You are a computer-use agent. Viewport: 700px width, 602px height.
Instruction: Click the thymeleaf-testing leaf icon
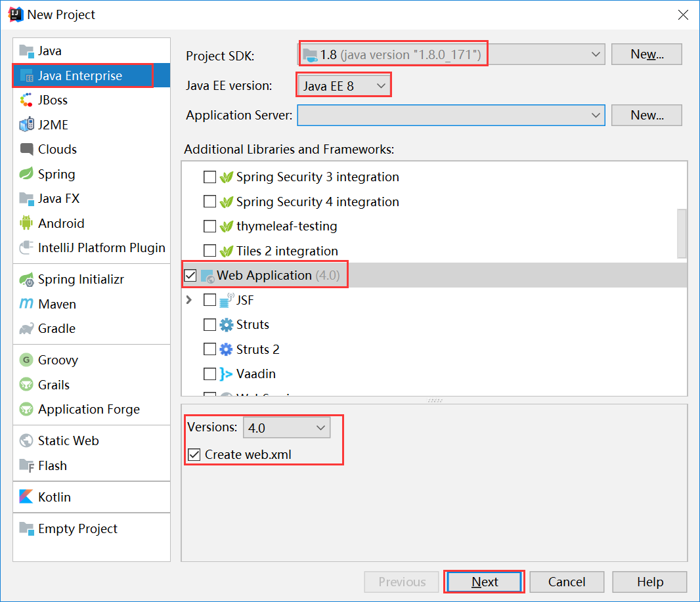click(x=227, y=226)
